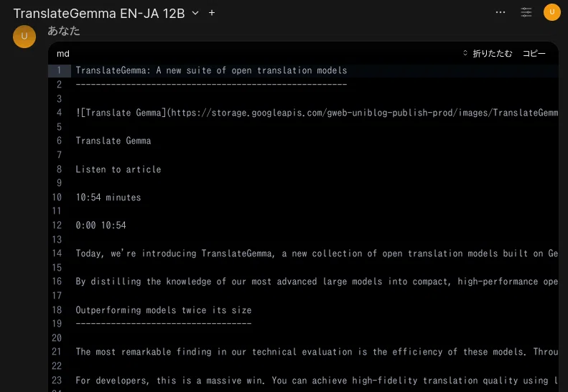Click line 1 title text TranslateGemma: A new suite
Image resolution: width=568 pixels, height=392 pixels.
click(211, 70)
